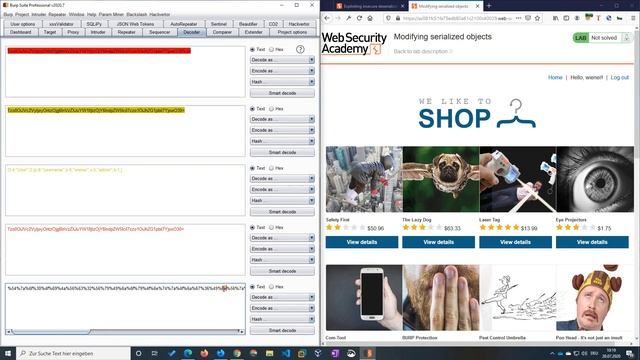Open Hash dropdown in first panel

point(282,82)
